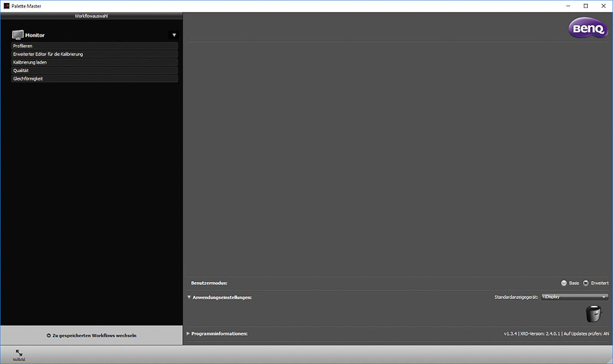Image resolution: width=613 pixels, height=364 pixels.
Task: Toggle fullscreen with the Vollbild icon
Action: click(x=18, y=352)
